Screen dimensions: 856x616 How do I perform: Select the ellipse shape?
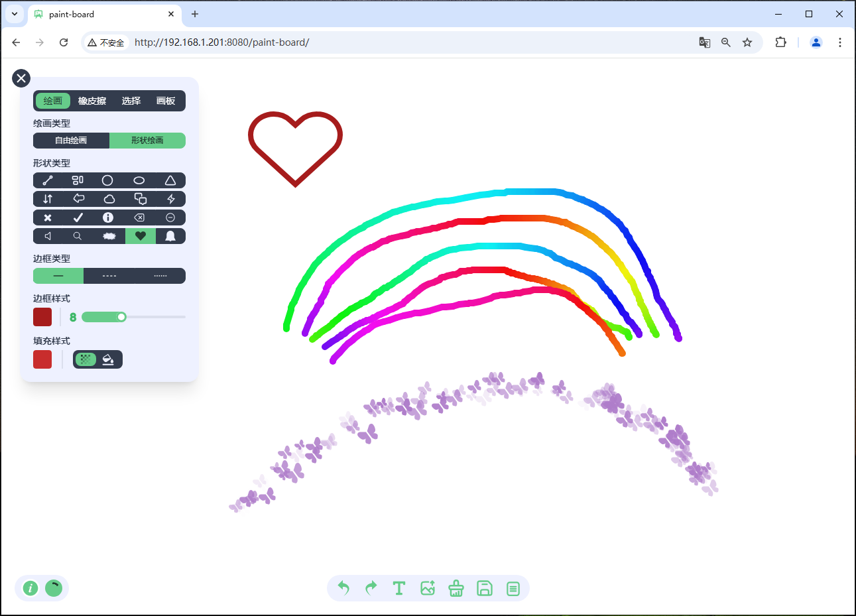click(x=139, y=180)
